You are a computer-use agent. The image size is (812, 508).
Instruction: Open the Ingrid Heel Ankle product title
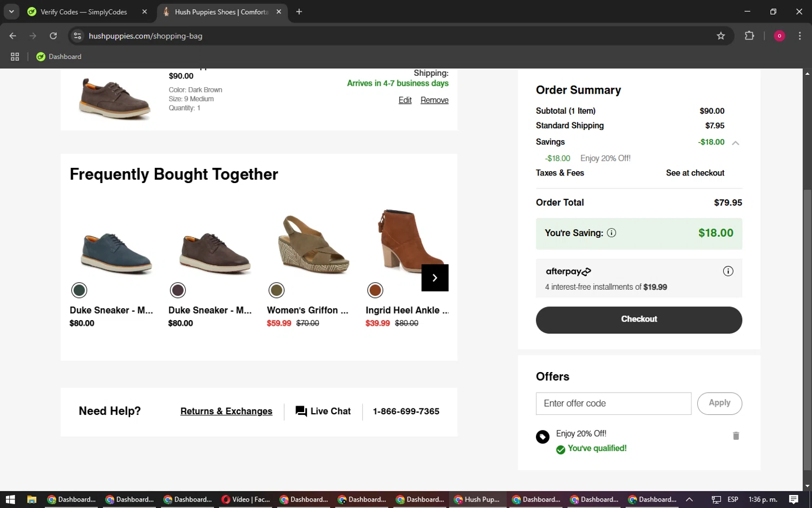point(407,310)
